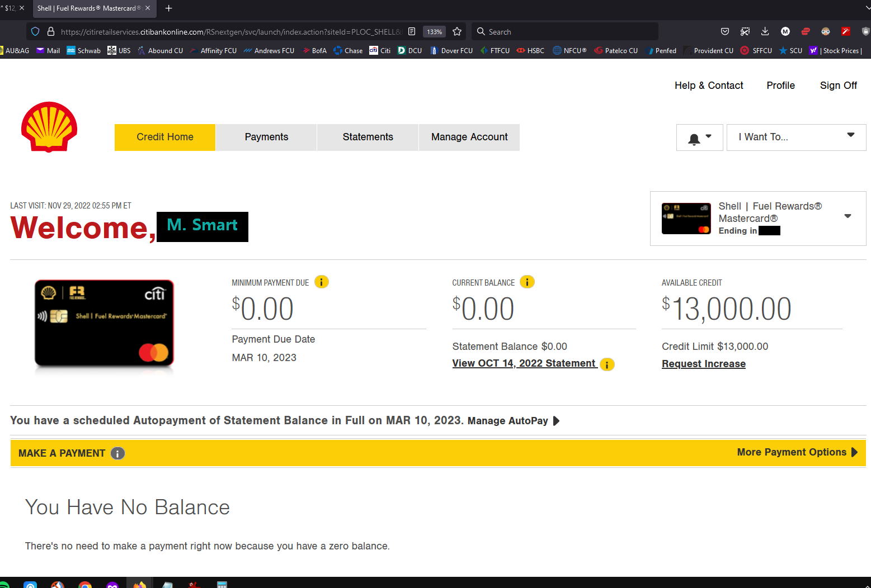Open the Firefox downloads icon
This screenshot has height=588, width=871.
pos(765,31)
